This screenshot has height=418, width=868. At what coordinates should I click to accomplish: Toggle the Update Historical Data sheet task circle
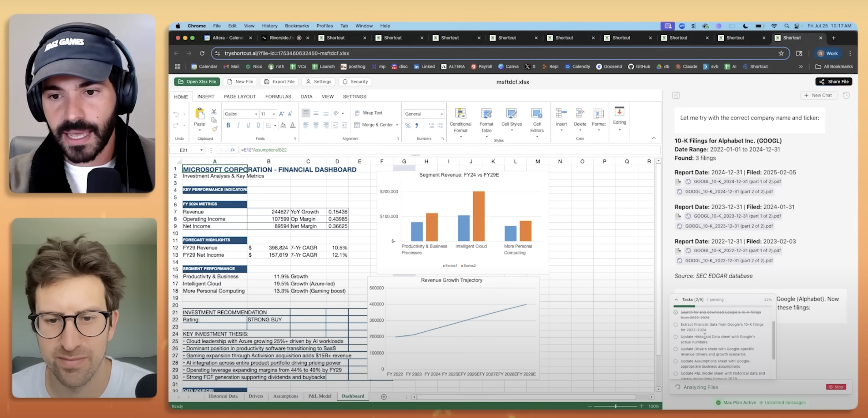coord(676,337)
